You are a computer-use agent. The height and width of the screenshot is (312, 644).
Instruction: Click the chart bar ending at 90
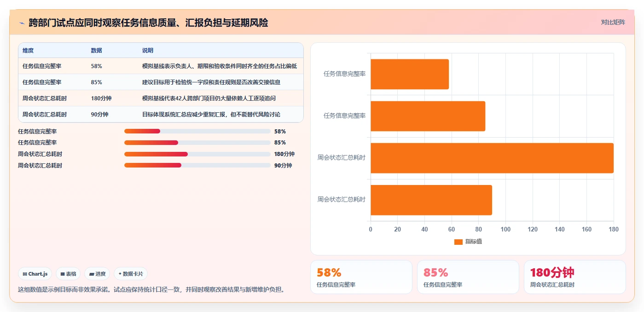431,200
